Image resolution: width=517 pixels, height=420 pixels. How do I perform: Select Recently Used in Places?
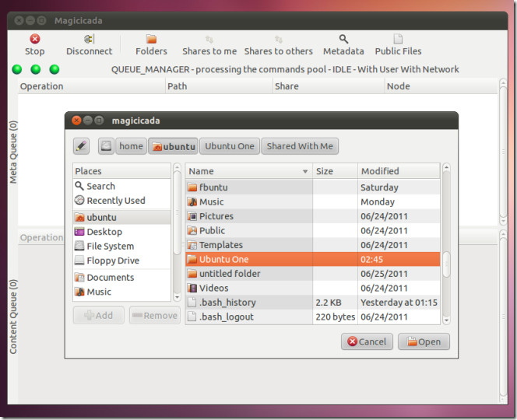121,201
